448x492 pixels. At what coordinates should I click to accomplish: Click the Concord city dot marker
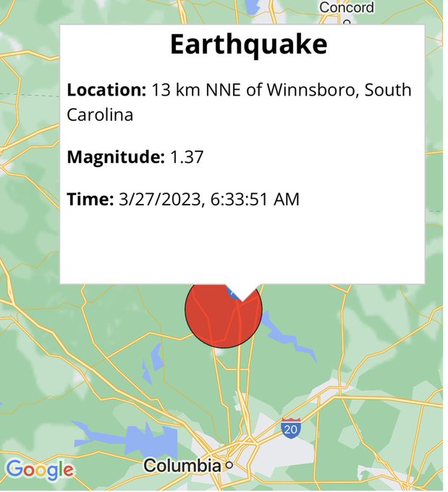pyautogui.click(x=346, y=22)
